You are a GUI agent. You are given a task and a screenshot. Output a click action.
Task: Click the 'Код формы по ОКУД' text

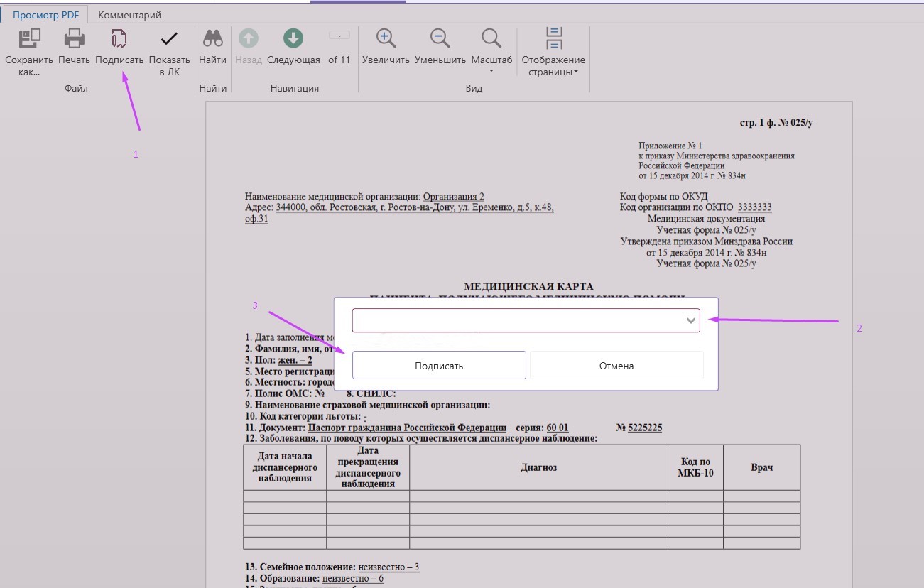(x=664, y=197)
